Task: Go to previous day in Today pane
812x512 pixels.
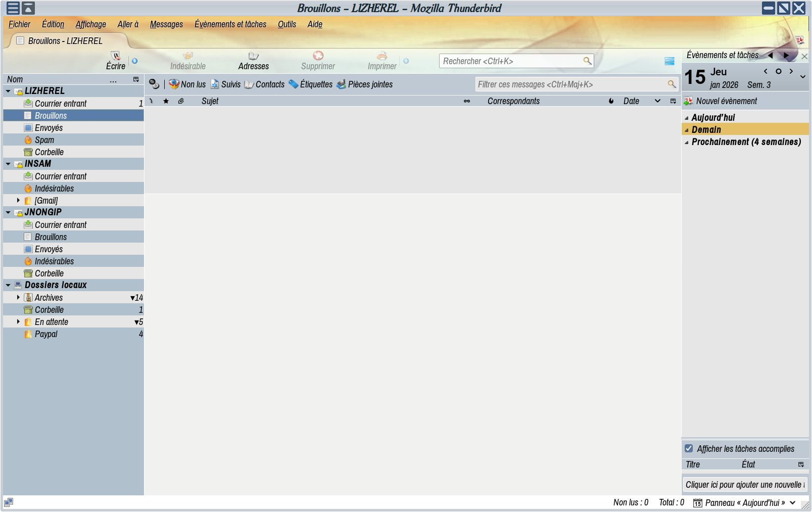Action: tap(766, 71)
